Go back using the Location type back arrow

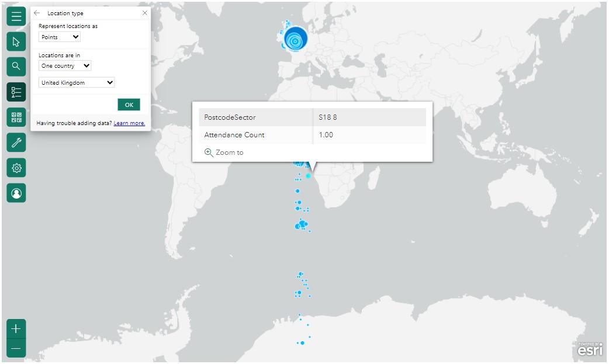click(36, 13)
